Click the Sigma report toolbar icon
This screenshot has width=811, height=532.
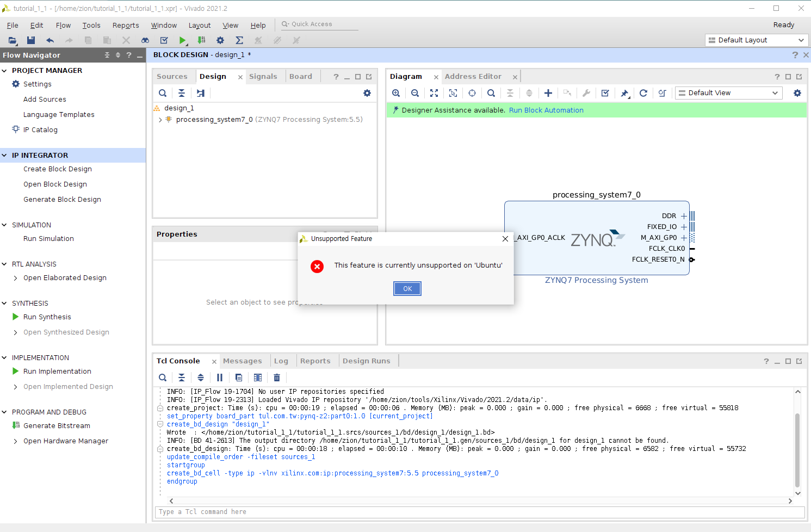[x=239, y=40]
